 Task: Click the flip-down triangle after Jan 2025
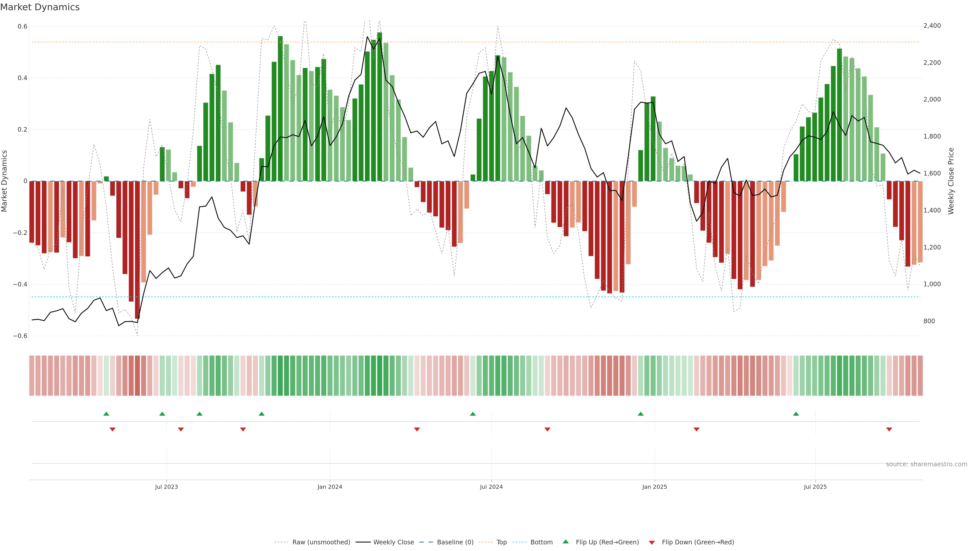[x=696, y=429]
